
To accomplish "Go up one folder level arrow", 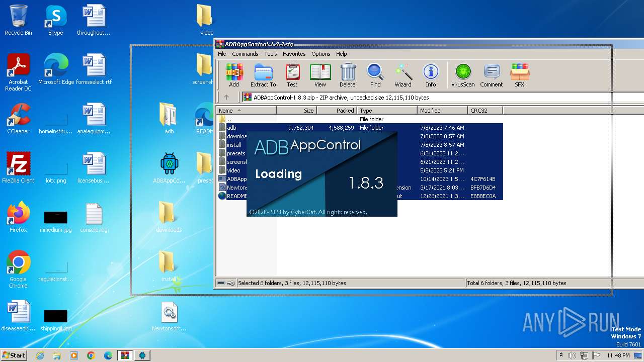I will pyautogui.click(x=226, y=98).
